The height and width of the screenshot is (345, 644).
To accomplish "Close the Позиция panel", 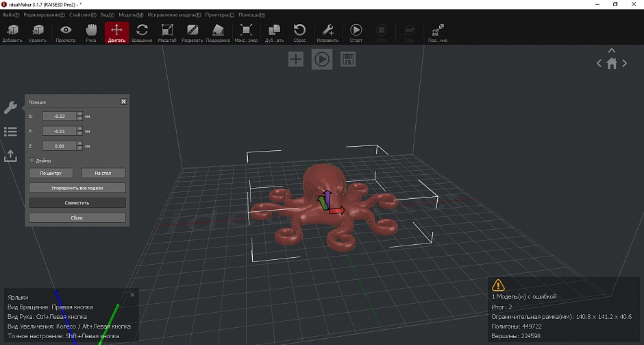I will point(123,102).
